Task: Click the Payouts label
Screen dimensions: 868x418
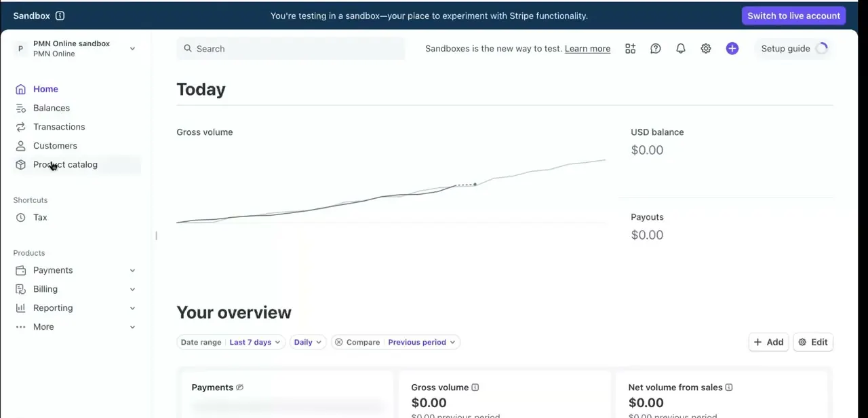Action: (647, 217)
